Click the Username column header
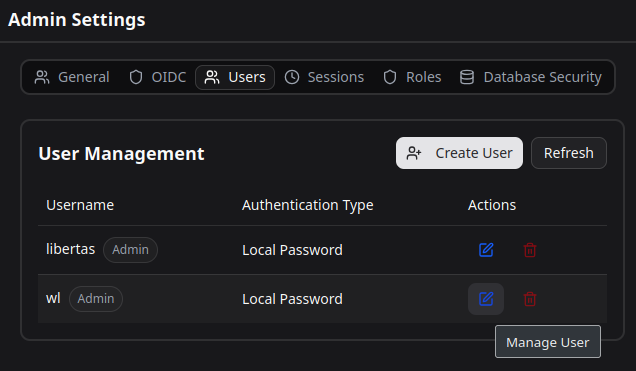The height and width of the screenshot is (371, 636). pos(80,205)
